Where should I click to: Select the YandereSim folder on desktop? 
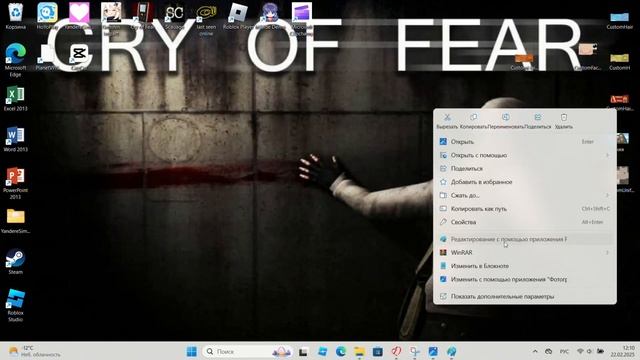click(x=16, y=221)
